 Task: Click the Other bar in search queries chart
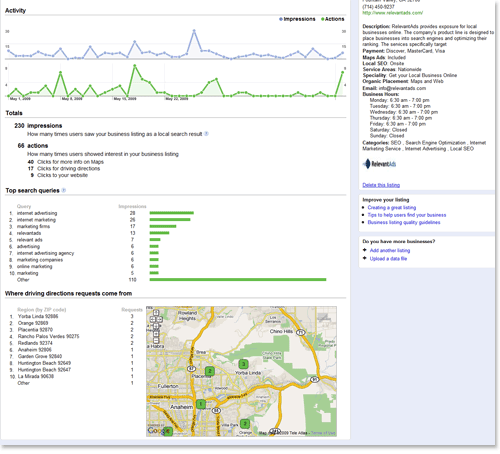point(238,280)
